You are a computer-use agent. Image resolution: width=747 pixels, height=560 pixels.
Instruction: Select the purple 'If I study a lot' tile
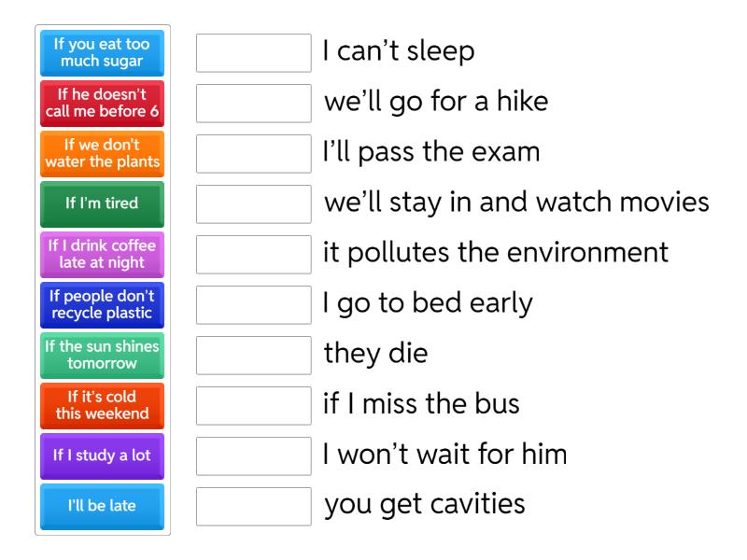click(103, 456)
